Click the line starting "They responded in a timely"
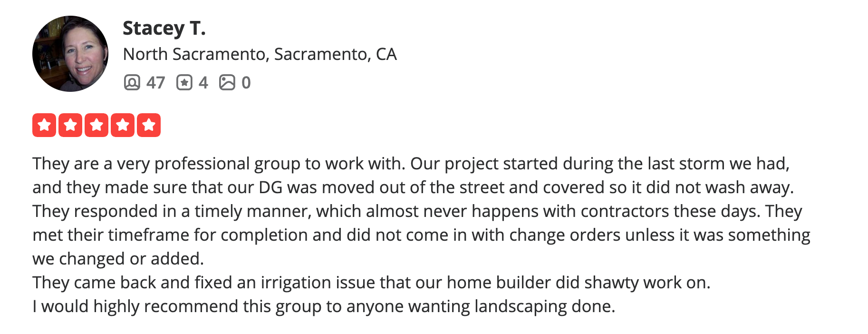This screenshot has height=334, width=868. click(x=417, y=211)
